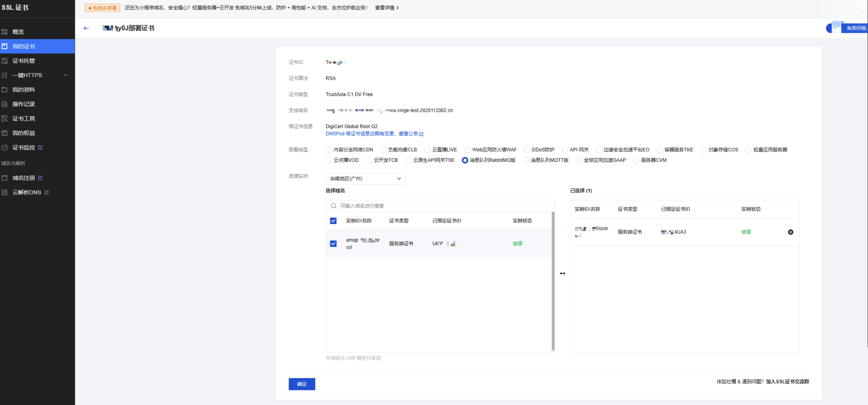
Task: Open 云解析DNS external link icon
Action: pyautogui.click(x=47, y=192)
